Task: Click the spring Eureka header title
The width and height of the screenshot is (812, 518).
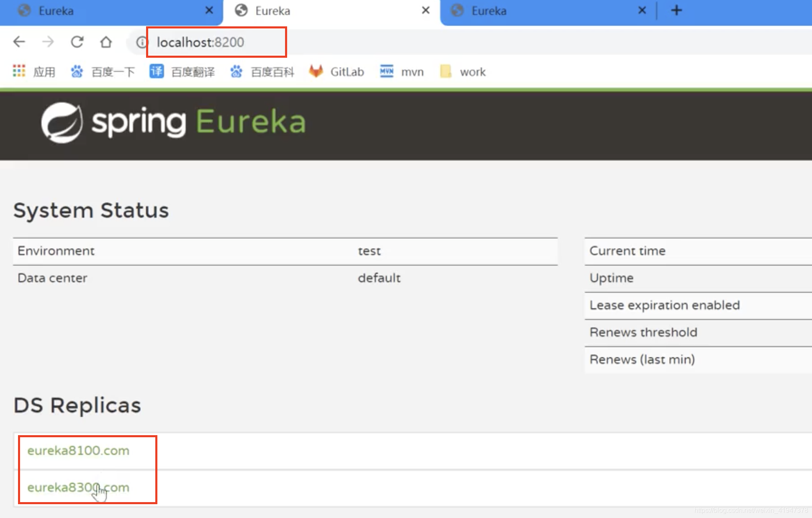Action: click(199, 122)
